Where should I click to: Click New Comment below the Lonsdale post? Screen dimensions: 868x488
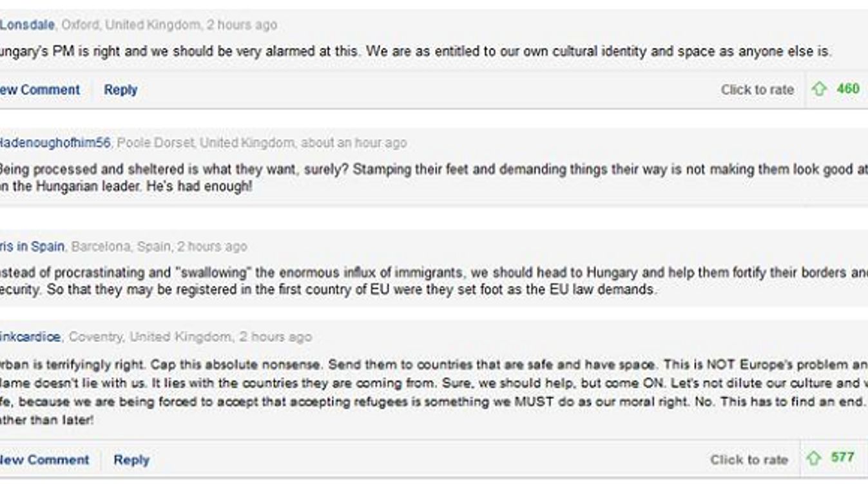[39, 89]
